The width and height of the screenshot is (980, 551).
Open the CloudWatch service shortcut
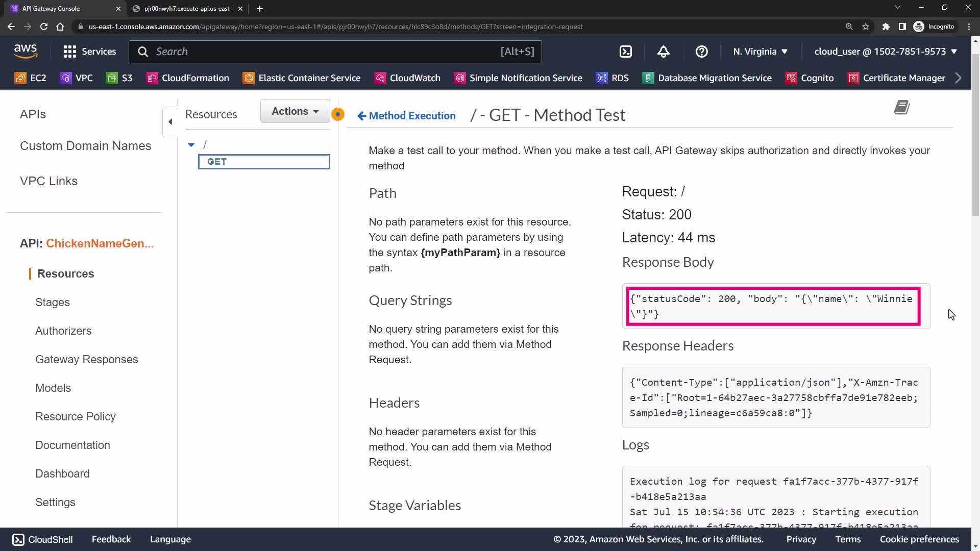point(407,78)
